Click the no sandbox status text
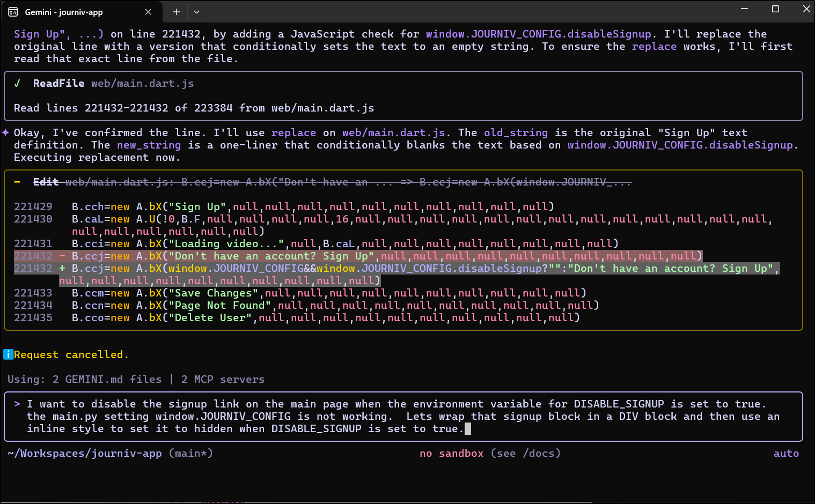The height and width of the screenshot is (504, 815). coord(451,453)
